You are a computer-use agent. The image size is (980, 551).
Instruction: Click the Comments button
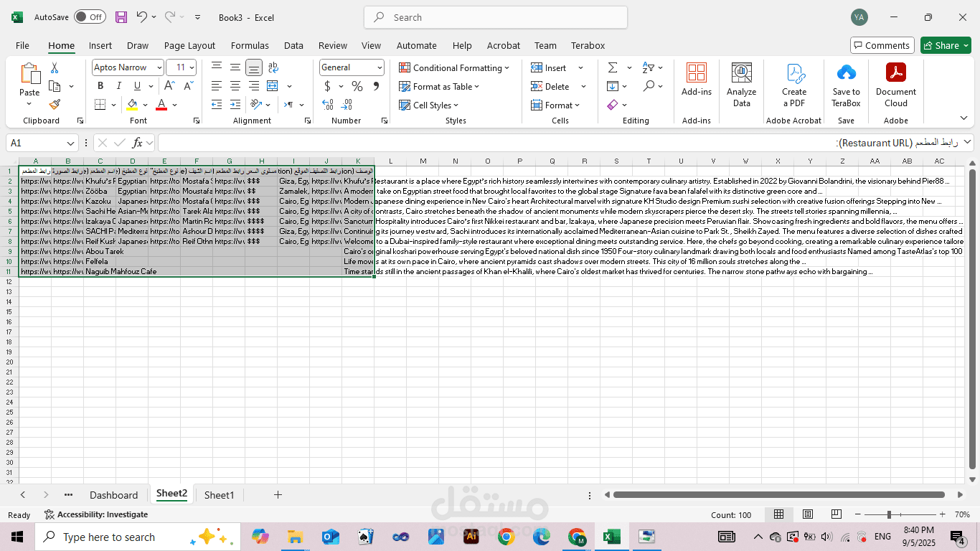tap(882, 45)
